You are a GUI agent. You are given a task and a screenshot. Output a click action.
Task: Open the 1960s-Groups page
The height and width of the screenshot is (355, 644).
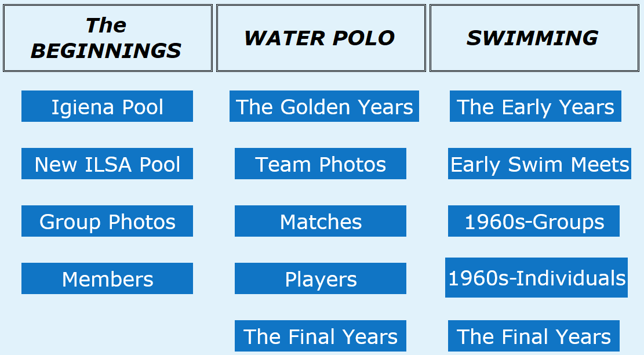coord(534,221)
